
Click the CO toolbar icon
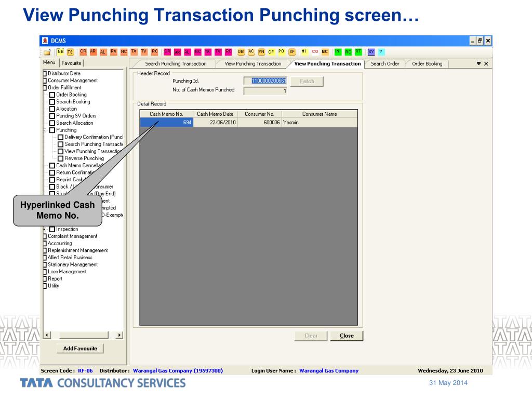point(315,52)
